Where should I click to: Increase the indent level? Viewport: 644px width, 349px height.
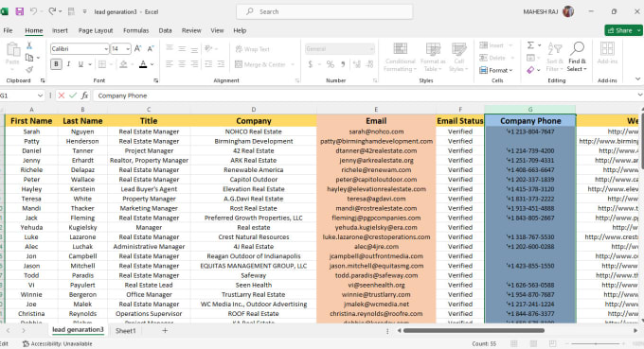click(x=221, y=64)
